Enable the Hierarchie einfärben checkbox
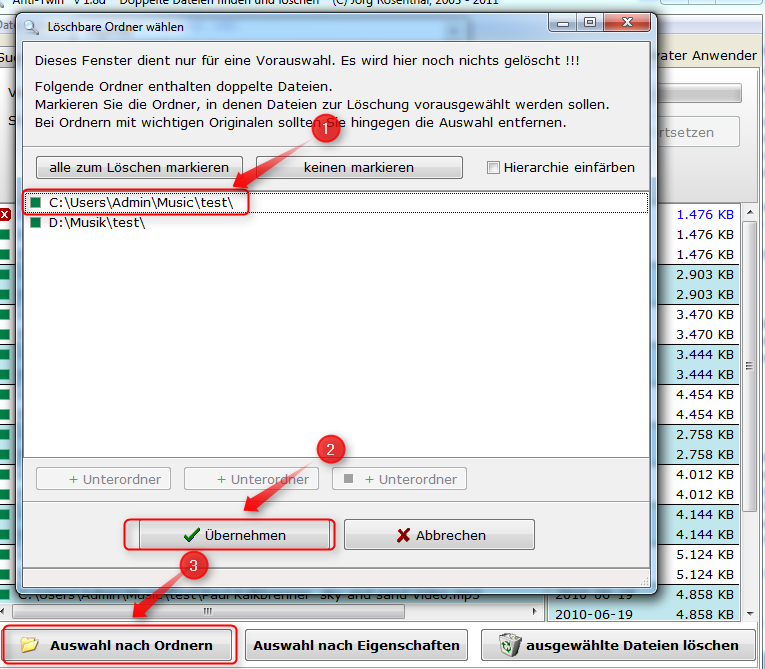Viewport: 765px width, 669px height. [x=493, y=168]
